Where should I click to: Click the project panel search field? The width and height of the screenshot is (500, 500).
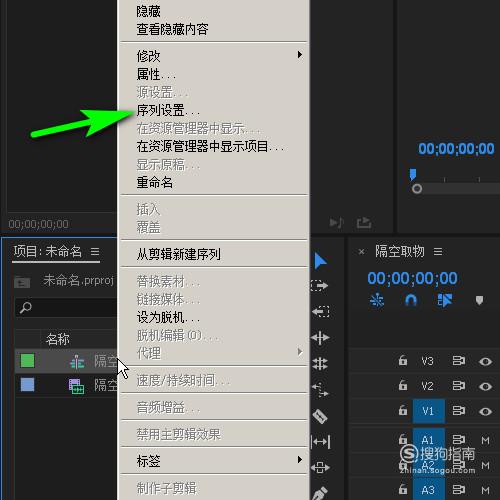(66, 307)
